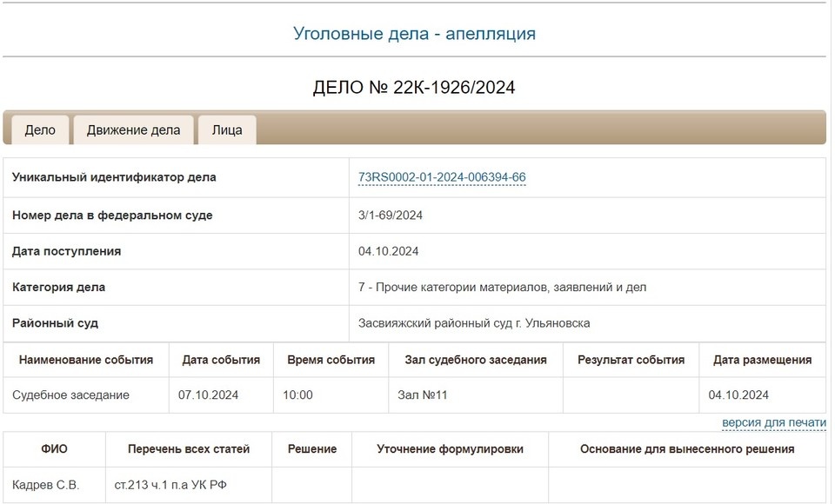The height and width of the screenshot is (504, 835).
Task: Open the Лица tab
Action: coord(226,129)
